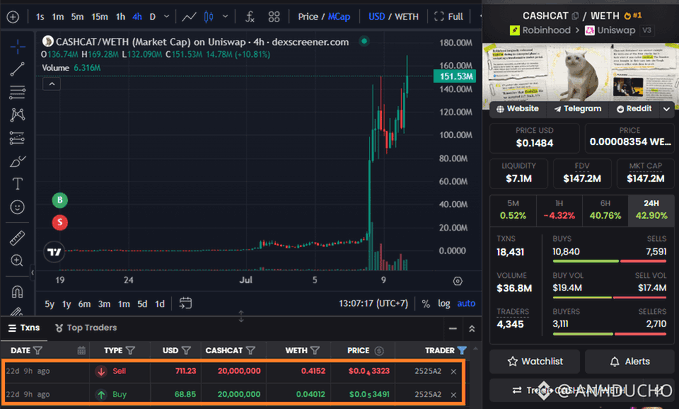The image size is (679, 409).
Task: Select WETH denomination for chart
Action: click(x=407, y=17)
